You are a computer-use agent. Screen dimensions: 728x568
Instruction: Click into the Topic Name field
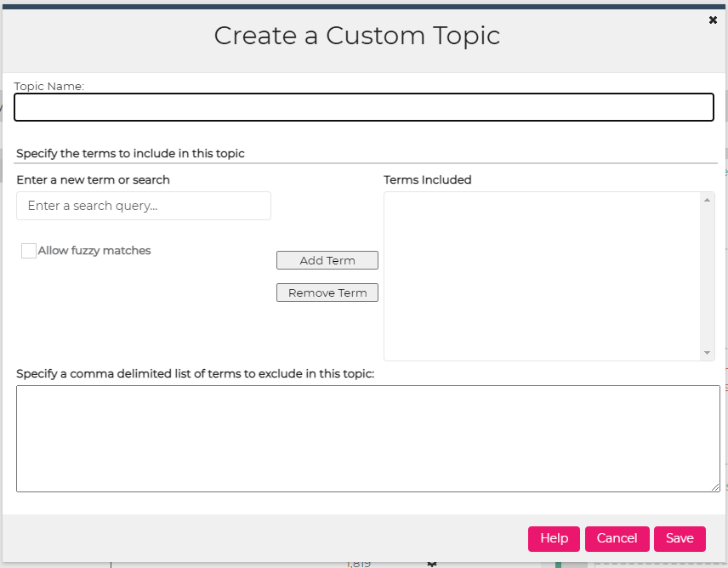[x=363, y=107]
